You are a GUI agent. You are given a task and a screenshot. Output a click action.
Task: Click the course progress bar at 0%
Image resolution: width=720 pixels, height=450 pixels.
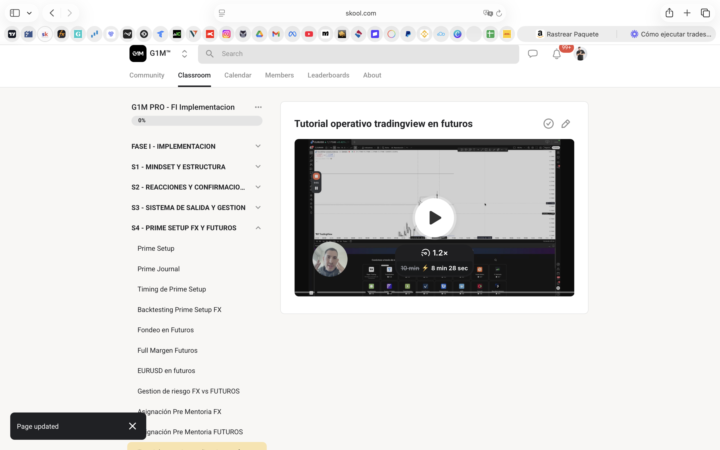(x=197, y=120)
